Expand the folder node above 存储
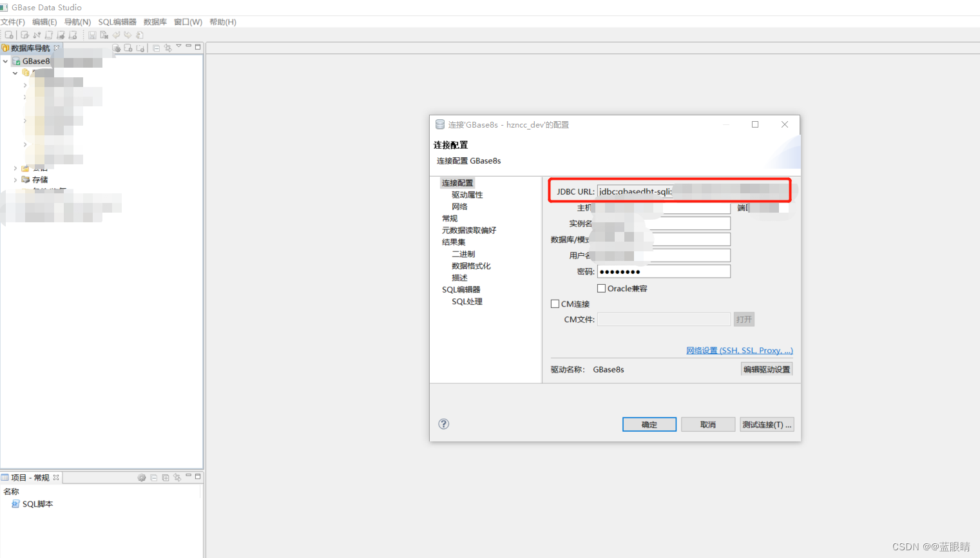Viewport: 980px width, 558px height. click(x=15, y=168)
